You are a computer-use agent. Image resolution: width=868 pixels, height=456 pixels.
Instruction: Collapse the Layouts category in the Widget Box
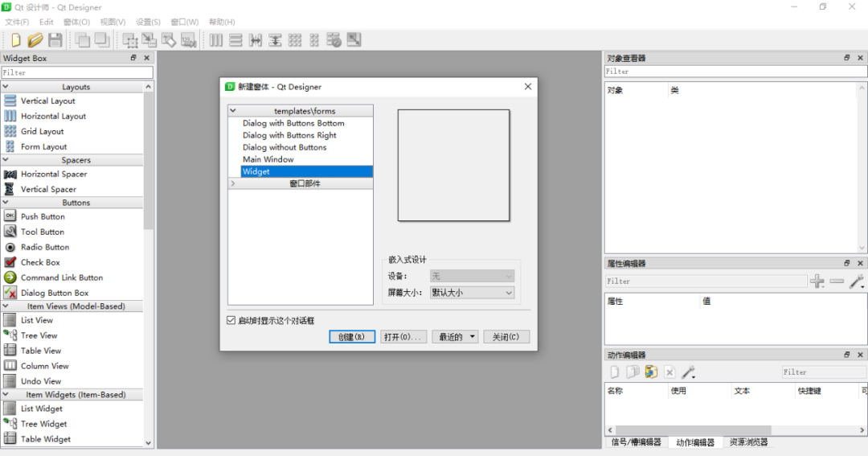pyautogui.click(x=6, y=87)
